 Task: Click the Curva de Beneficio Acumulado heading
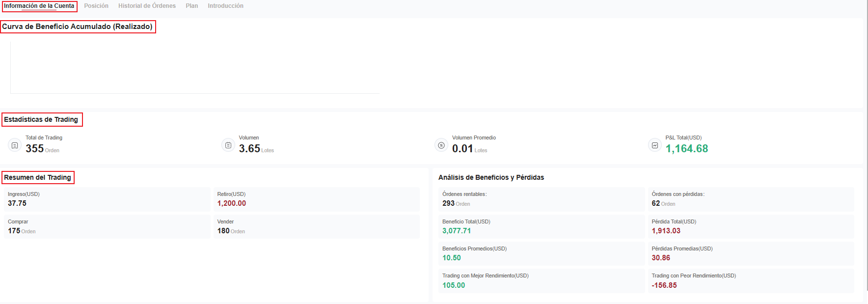click(77, 27)
